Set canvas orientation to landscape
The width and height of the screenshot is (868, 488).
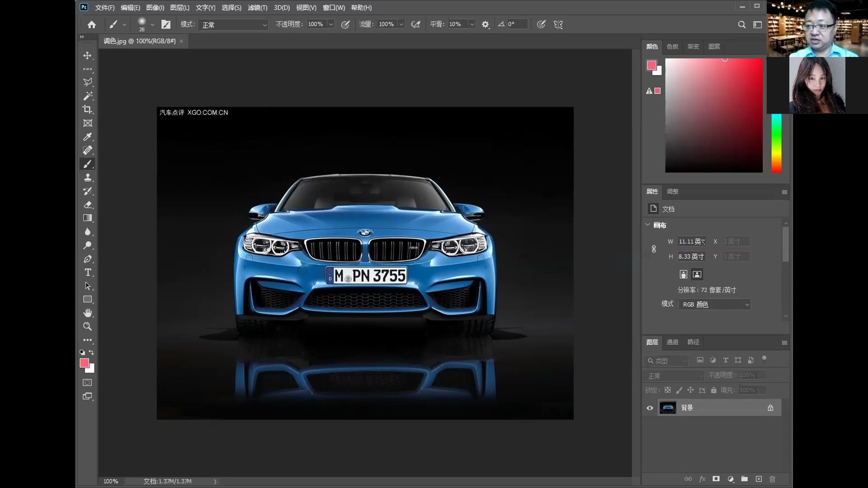(x=697, y=274)
